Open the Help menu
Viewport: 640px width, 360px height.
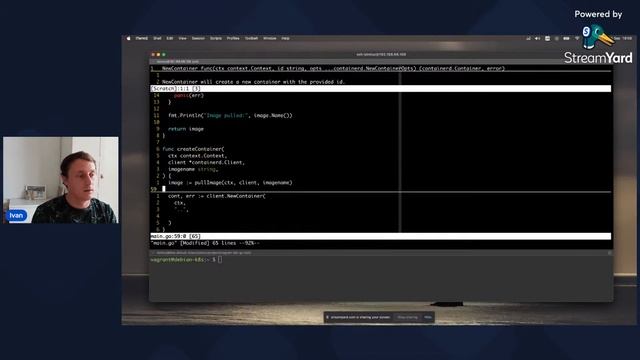(x=285, y=38)
